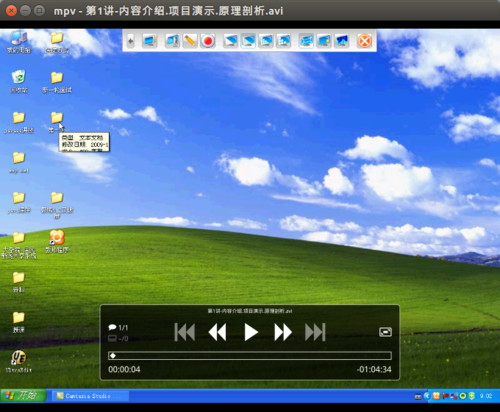Click the green circle tray icon
Screen dimensions: 500x412
[463, 396]
